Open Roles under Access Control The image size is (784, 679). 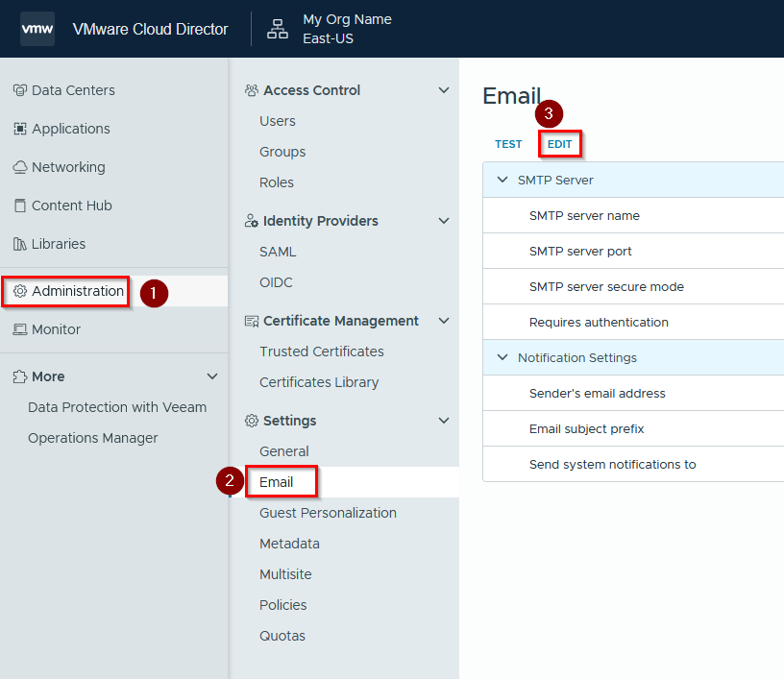coord(277,182)
